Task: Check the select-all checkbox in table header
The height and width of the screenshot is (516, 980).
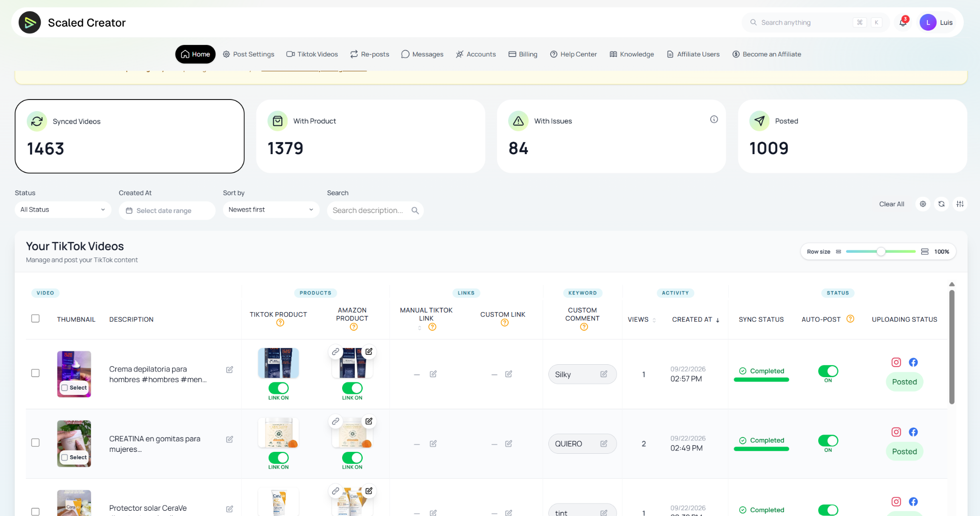Action: point(35,319)
